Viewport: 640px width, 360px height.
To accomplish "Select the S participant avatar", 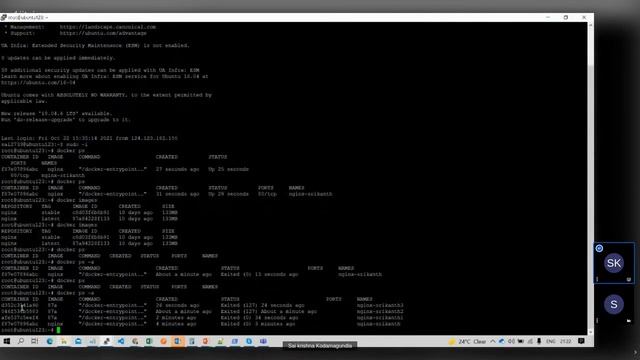I will coord(613,304).
